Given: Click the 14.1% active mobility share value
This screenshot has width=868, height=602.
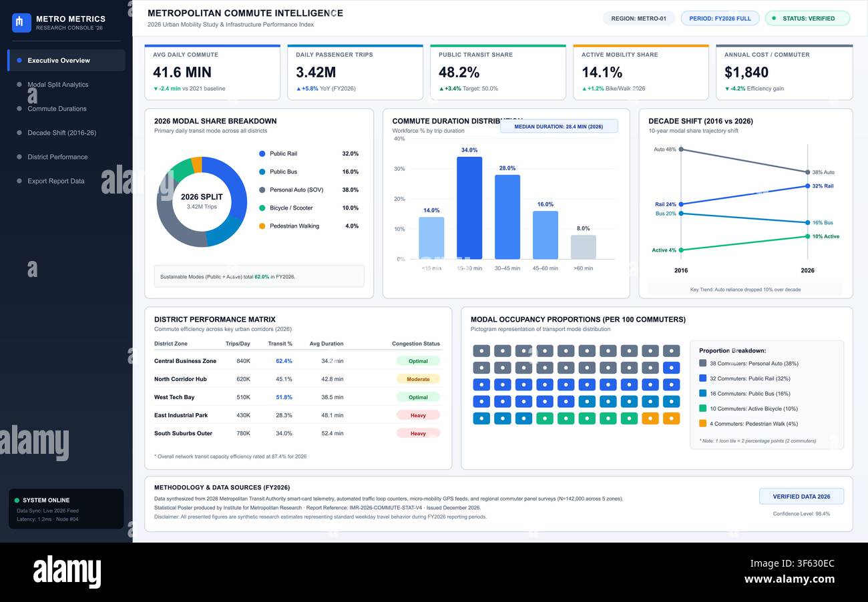Looking at the screenshot, I should (x=602, y=72).
